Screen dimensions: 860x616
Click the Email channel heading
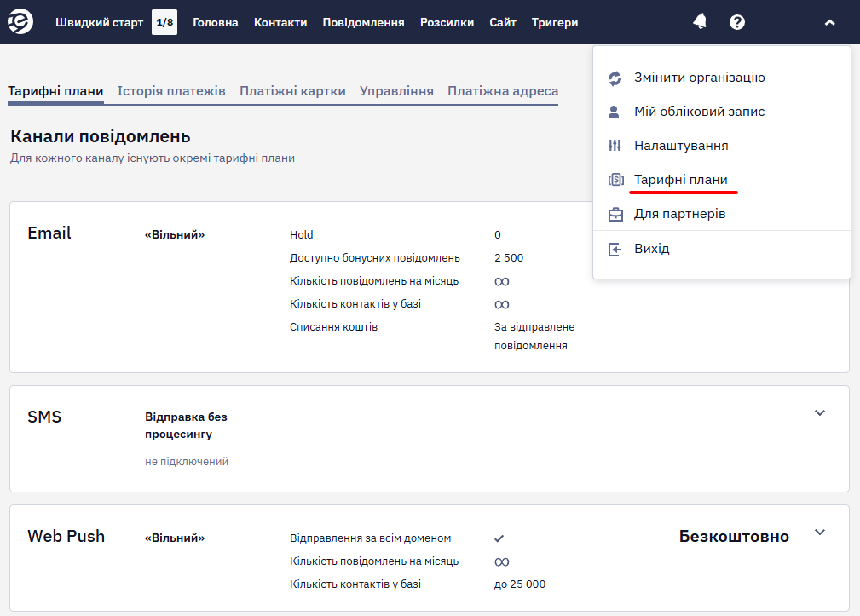[x=49, y=233]
